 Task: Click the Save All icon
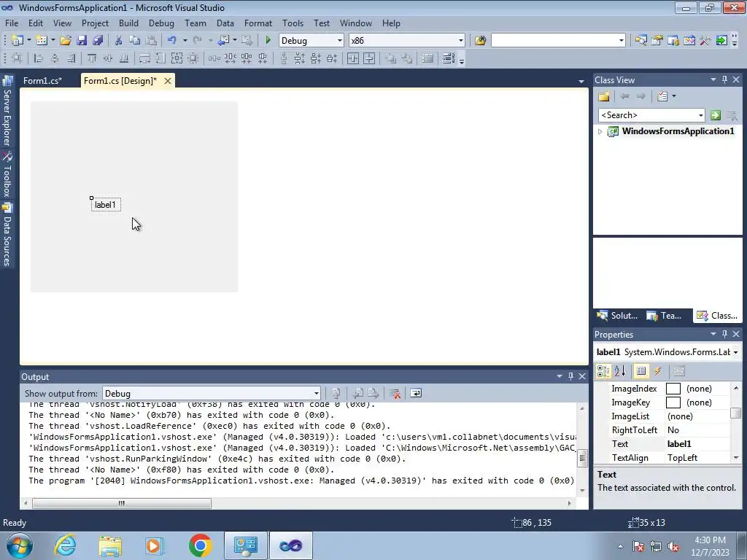[x=98, y=41]
